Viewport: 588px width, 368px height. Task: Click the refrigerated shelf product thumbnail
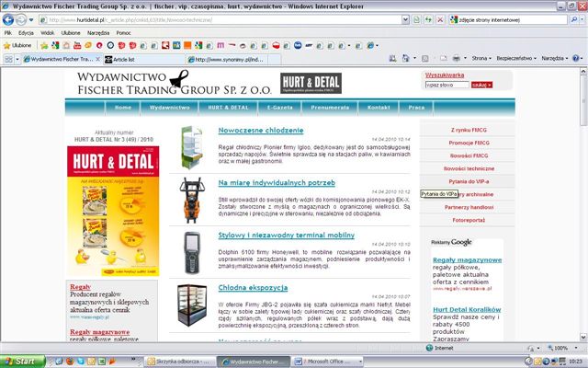click(x=192, y=147)
